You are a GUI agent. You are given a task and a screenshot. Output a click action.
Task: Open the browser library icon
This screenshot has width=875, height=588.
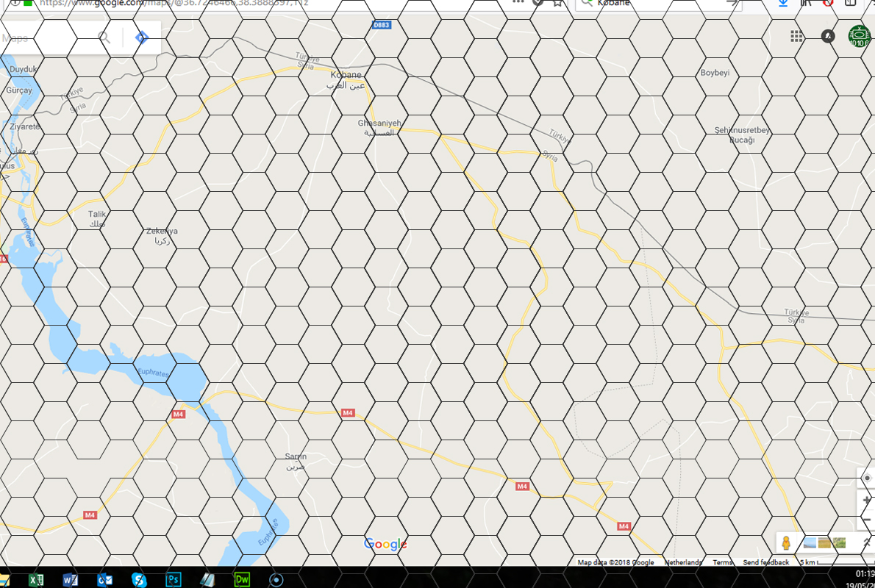click(x=805, y=3)
